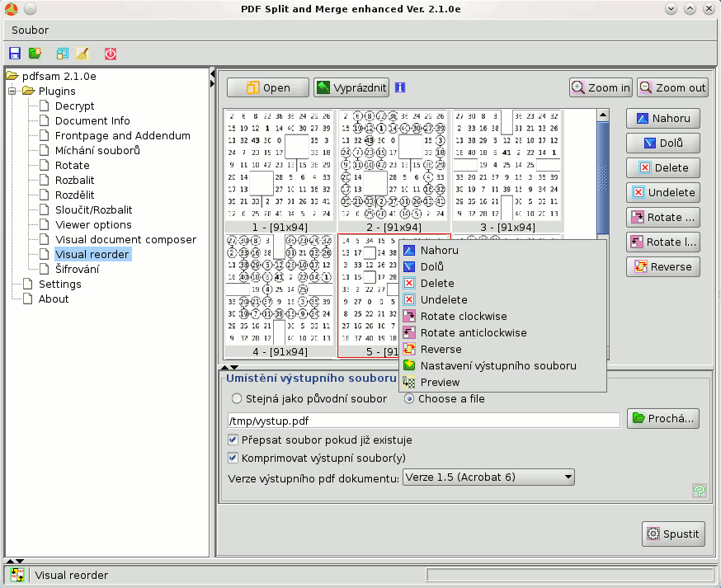Image resolution: width=721 pixels, height=588 pixels.
Task: Choose 'Nastavení výstupního souboru' in context menu
Action: click(x=502, y=366)
